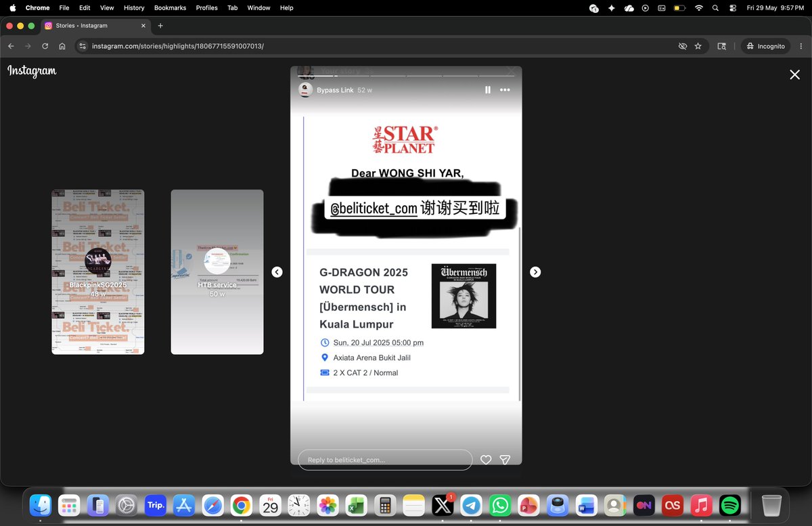
Task: Open the story more options menu
Action: coord(505,90)
